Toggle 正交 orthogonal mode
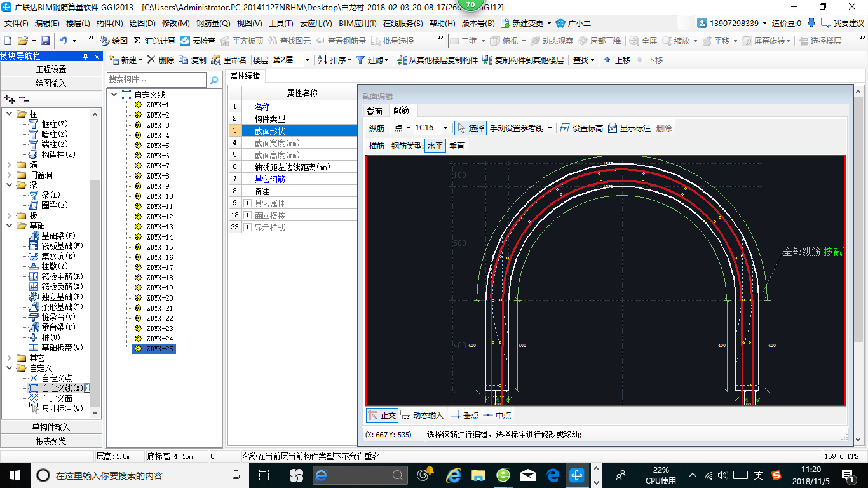This screenshot has height=488, width=868. tap(382, 415)
